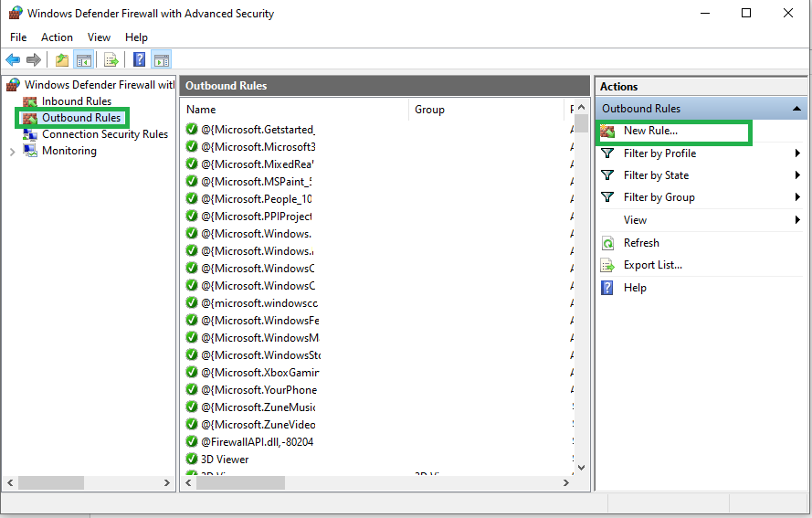Viewport: 812px width, 518px height.
Task: Select Monitoring in the tree
Action: [69, 151]
